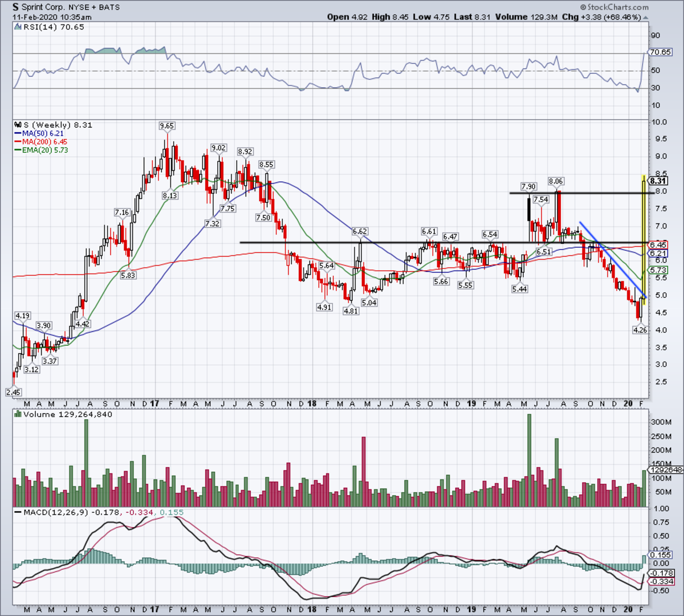Click the 6.47 price label
The height and width of the screenshot is (616, 684).
click(450, 236)
